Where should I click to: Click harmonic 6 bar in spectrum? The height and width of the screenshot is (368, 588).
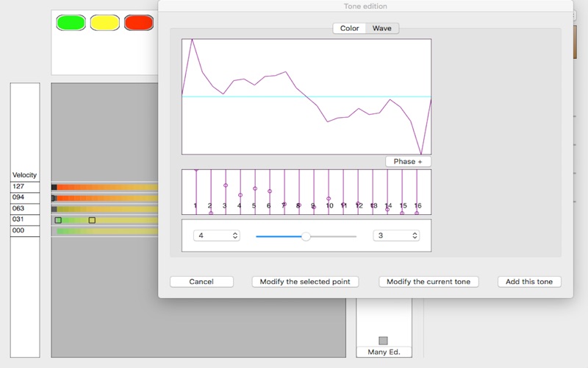pyautogui.click(x=270, y=192)
